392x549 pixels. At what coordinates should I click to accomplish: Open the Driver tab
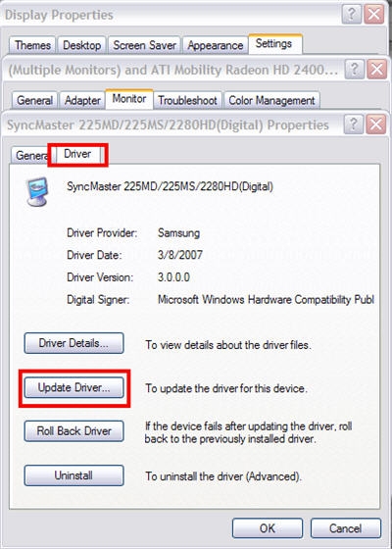(x=77, y=154)
